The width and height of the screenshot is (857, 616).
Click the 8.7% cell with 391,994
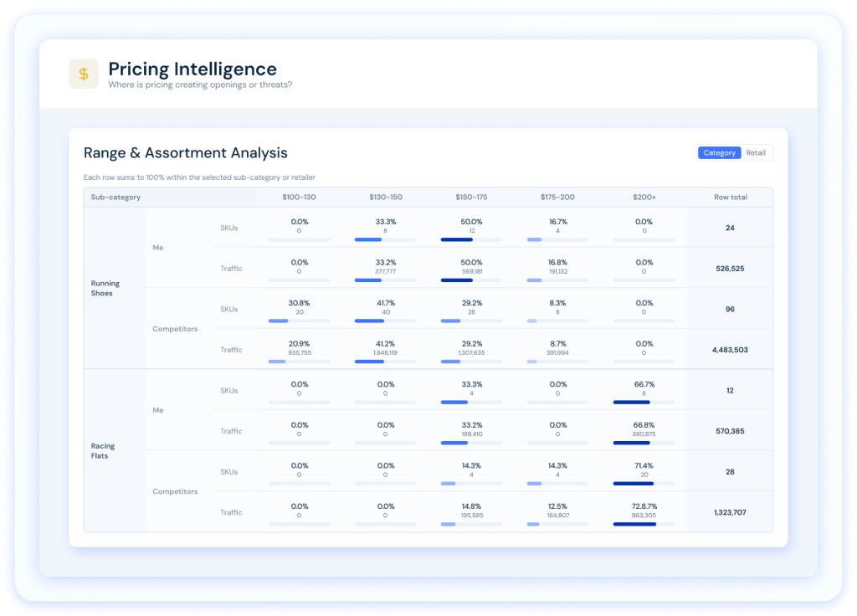pos(558,349)
